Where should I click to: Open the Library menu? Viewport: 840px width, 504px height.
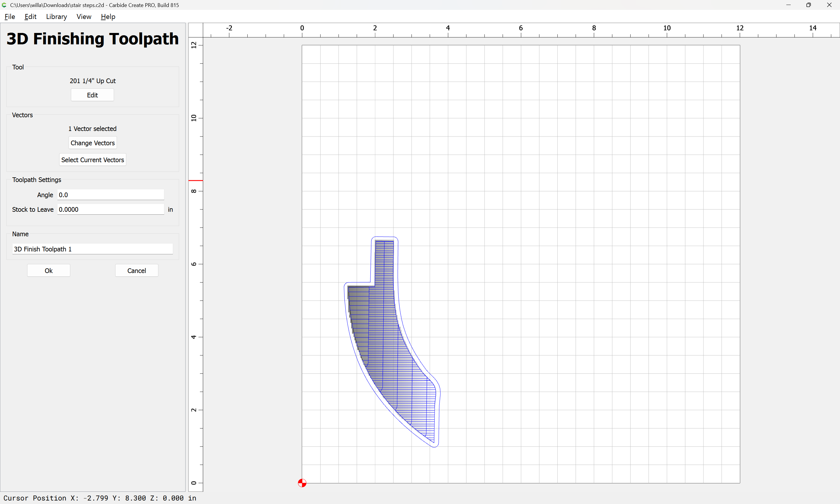[56, 17]
